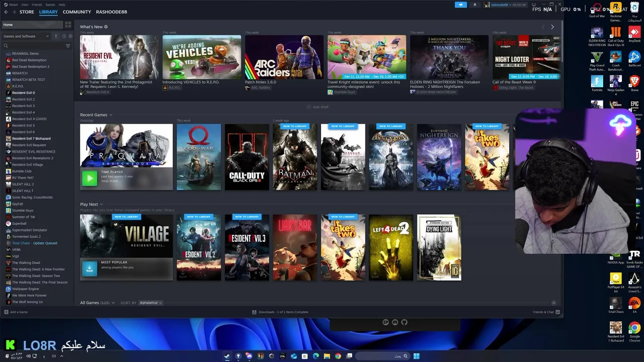
Task: Click the What's New next arrow
Action: (552, 27)
